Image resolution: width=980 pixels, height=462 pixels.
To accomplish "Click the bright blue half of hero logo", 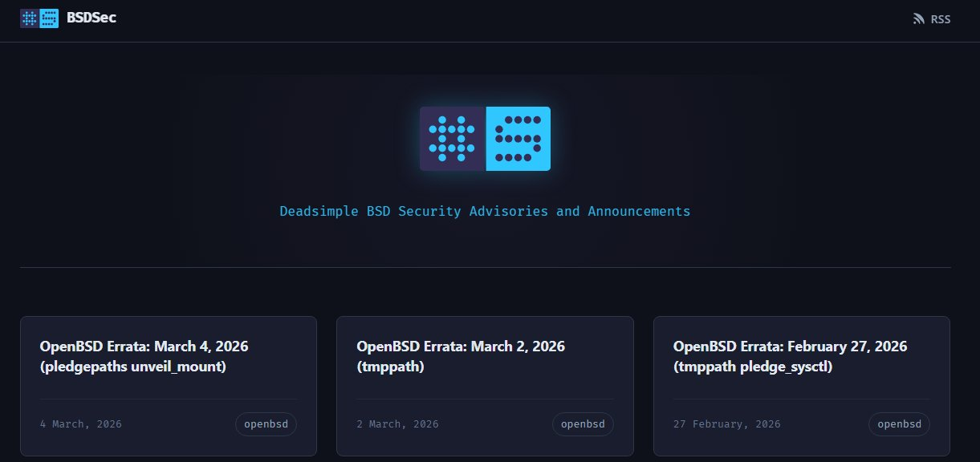I will [x=518, y=139].
